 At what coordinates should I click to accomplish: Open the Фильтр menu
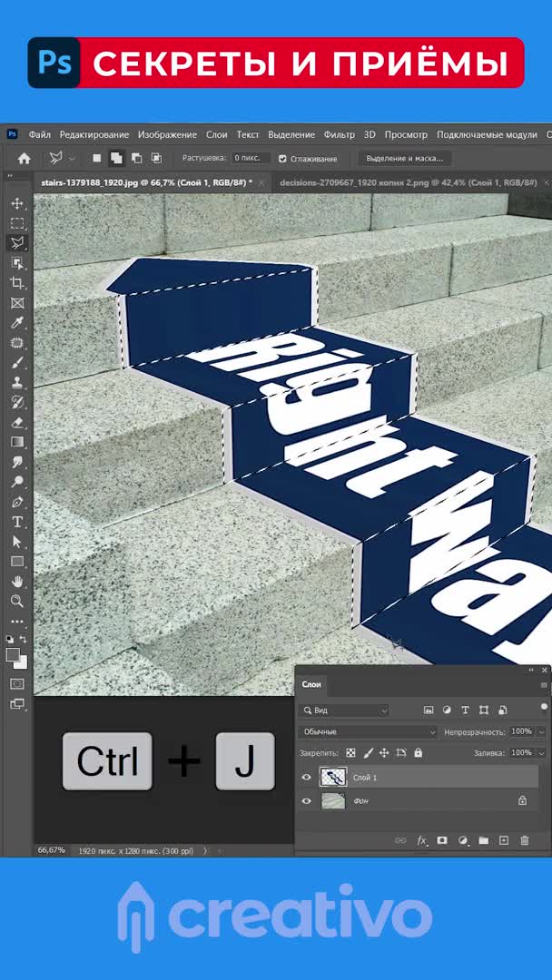[339, 134]
